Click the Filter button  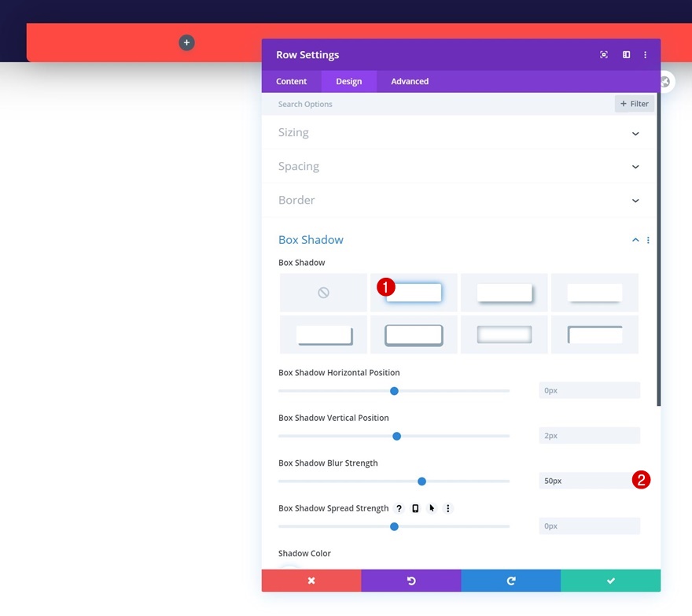pos(634,104)
